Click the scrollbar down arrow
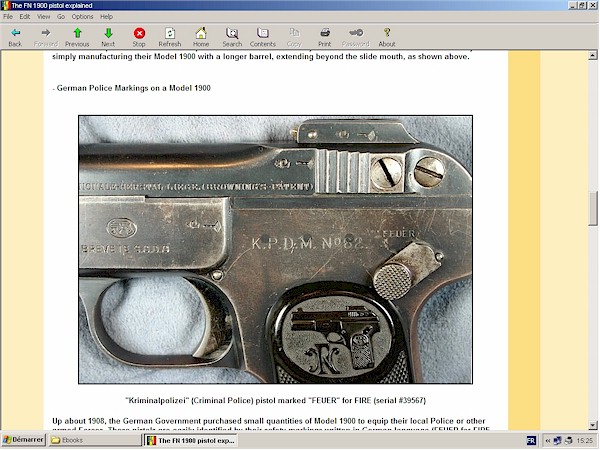 coord(593,425)
